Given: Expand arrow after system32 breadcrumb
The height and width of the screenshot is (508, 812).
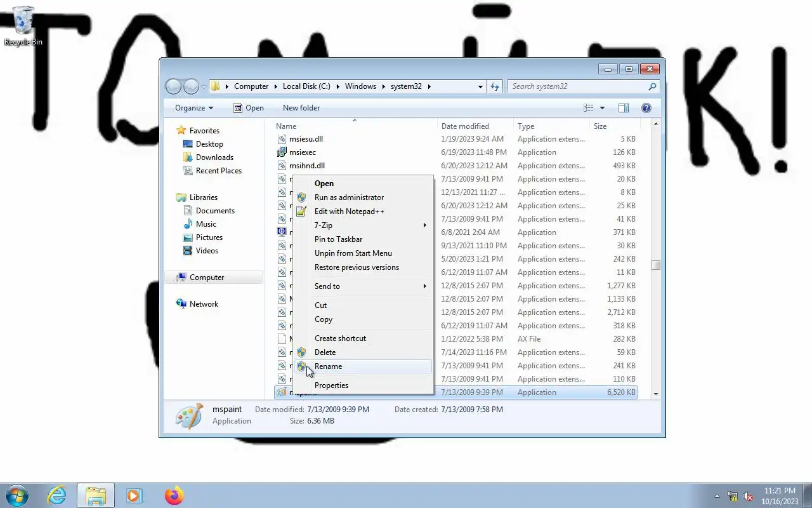Looking at the screenshot, I should click(x=429, y=86).
